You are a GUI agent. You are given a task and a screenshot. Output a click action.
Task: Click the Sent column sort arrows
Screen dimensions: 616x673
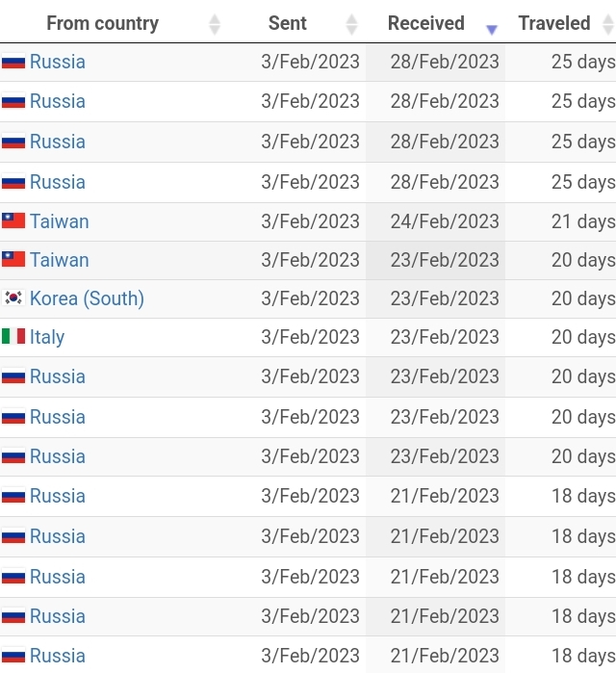pyautogui.click(x=351, y=24)
